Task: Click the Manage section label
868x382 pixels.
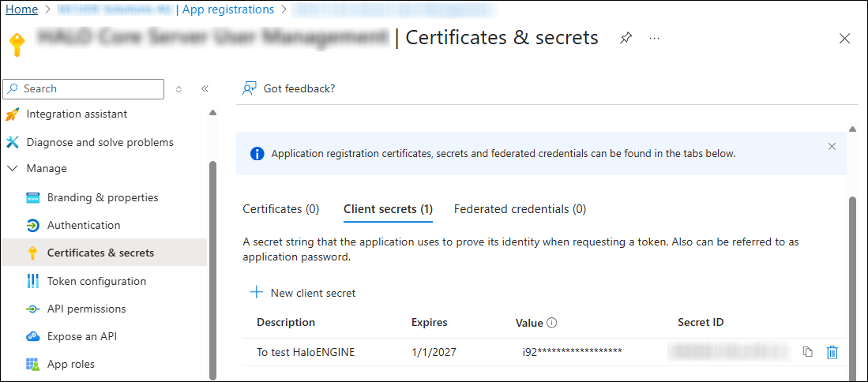Action: (x=47, y=168)
